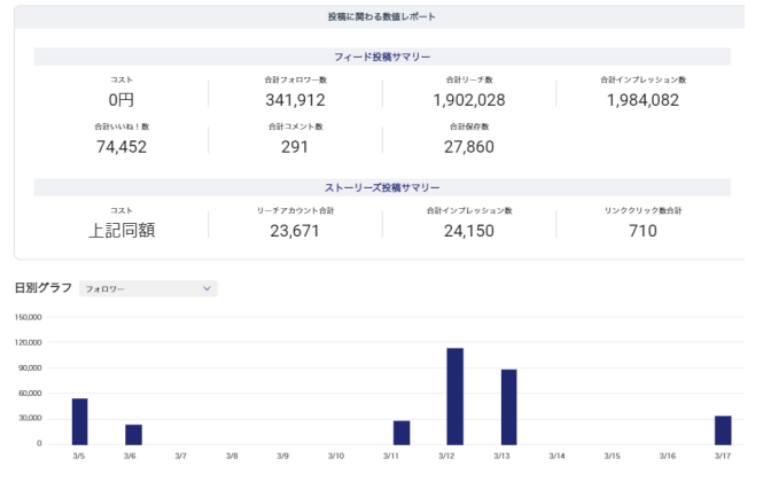This screenshot has height=477, width=765.
Task: Select the stories impressions value 24,150
Action: click(469, 231)
